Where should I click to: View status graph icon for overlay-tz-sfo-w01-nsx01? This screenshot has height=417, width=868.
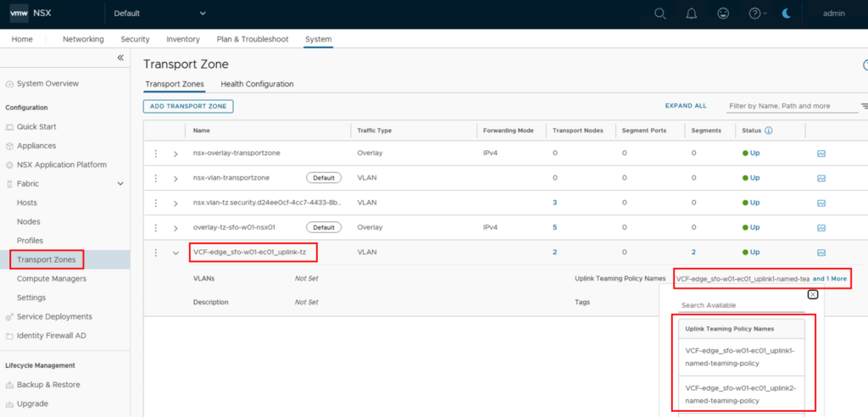[821, 228]
